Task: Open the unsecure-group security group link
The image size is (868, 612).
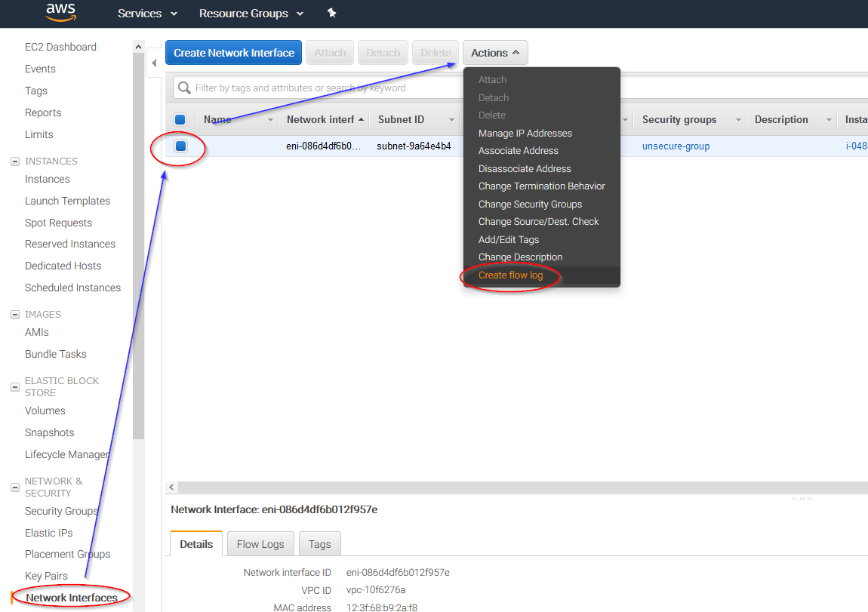Action: (x=676, y=146)
